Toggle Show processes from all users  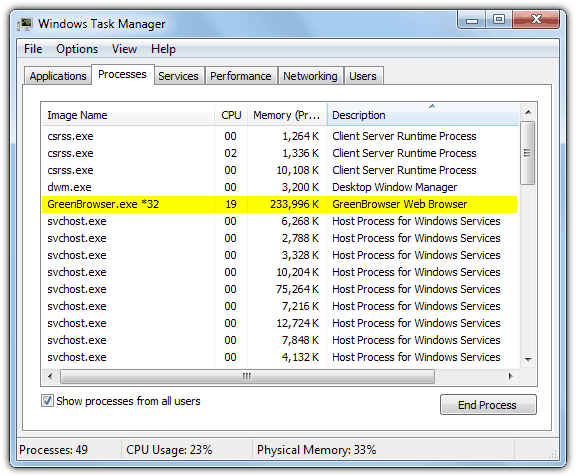click(47, 401)
